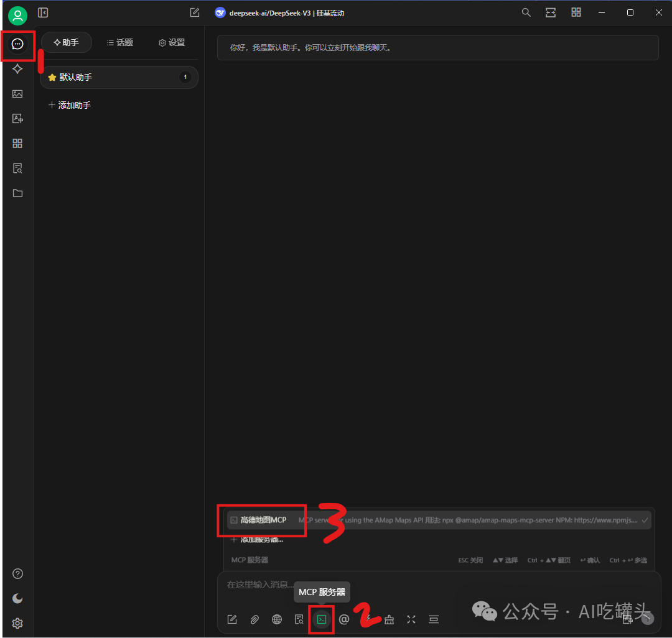Viewport: 672px width, 638px height.
Task: Open the translate sidebar icon
Action: pyautogui.click(x=17, y=119)
